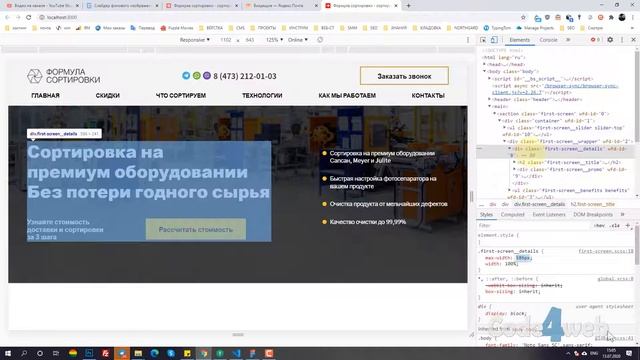The image size is (640, 360).
Task: Open the Responsive device dropdown
Action: click(195, 40)
